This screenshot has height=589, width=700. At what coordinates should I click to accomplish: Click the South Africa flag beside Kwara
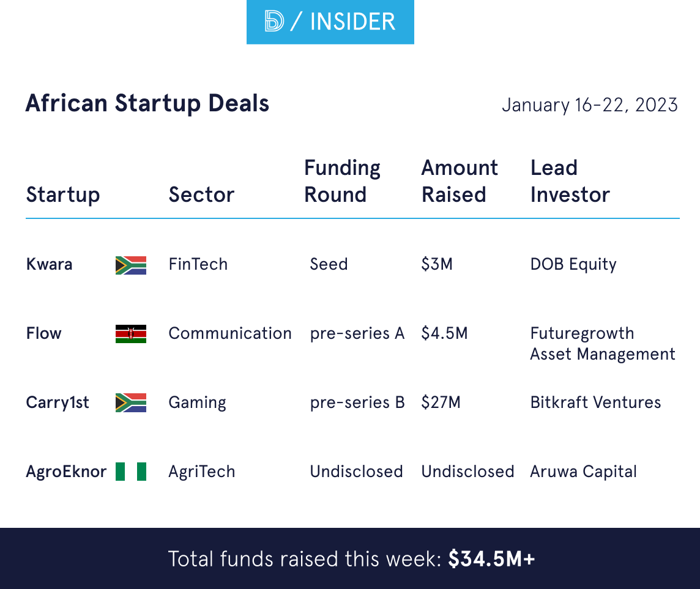click(x=131, y=265)
